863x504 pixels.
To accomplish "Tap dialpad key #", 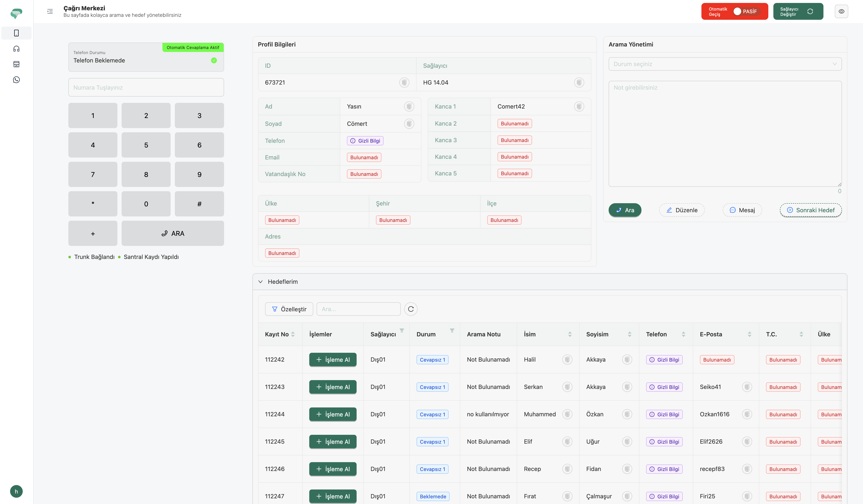I will tap(199, 204).
